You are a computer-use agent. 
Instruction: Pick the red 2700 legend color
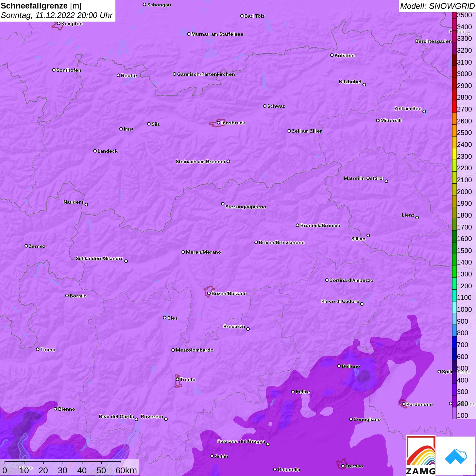(454, 107)
